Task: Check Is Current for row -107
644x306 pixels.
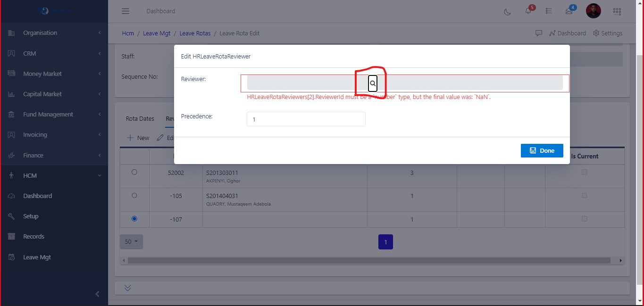Action: coord(585,219)
